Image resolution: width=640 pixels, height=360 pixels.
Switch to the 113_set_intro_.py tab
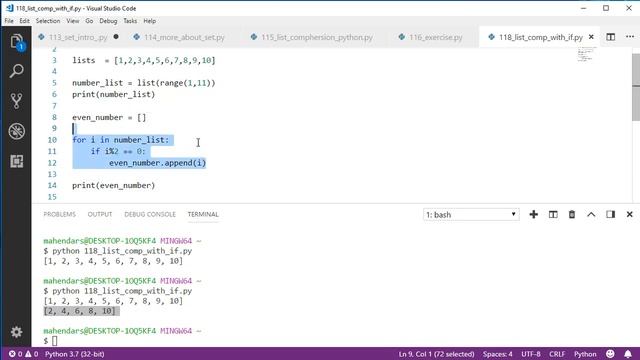[x=78, y=37]
